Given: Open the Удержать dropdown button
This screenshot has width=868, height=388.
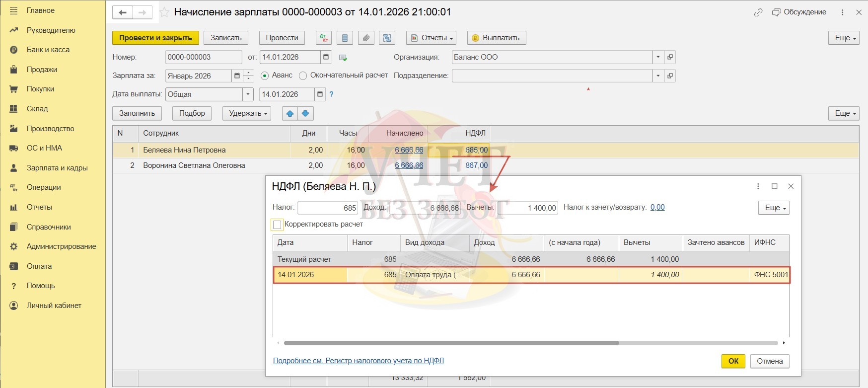Looking at the screenshot, I should point(247,113).
